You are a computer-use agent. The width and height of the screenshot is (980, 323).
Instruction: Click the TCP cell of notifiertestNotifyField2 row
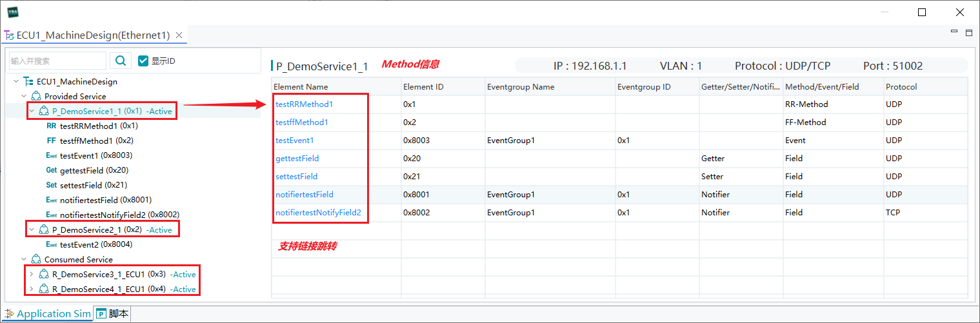pos(925,212)
